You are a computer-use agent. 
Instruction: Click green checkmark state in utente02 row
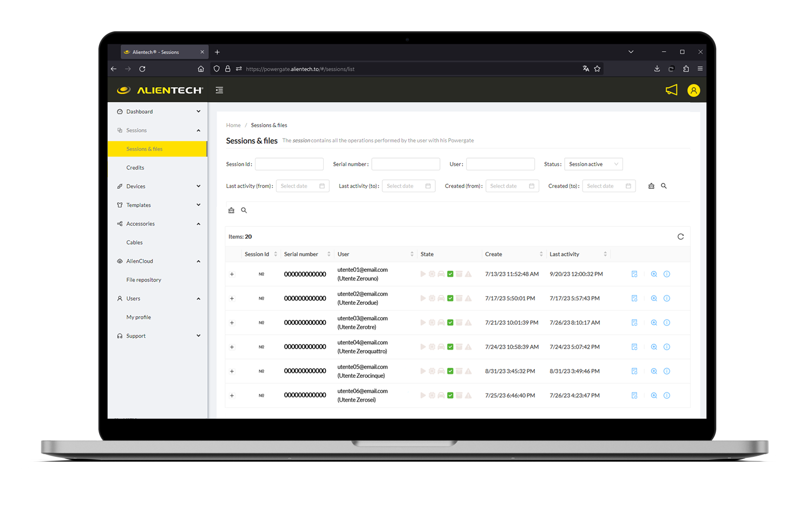(x=450, y=298)
